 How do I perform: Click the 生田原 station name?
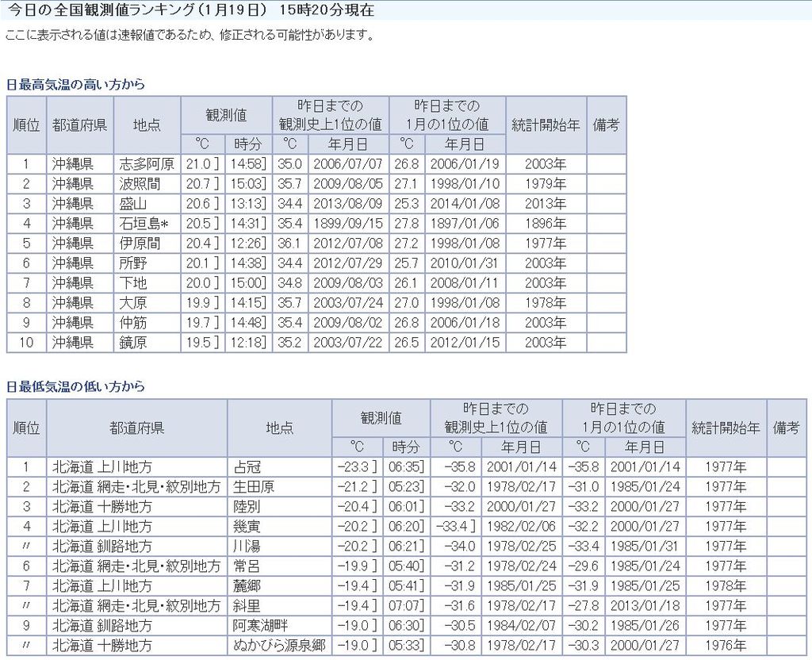click(x=252, y=487)
